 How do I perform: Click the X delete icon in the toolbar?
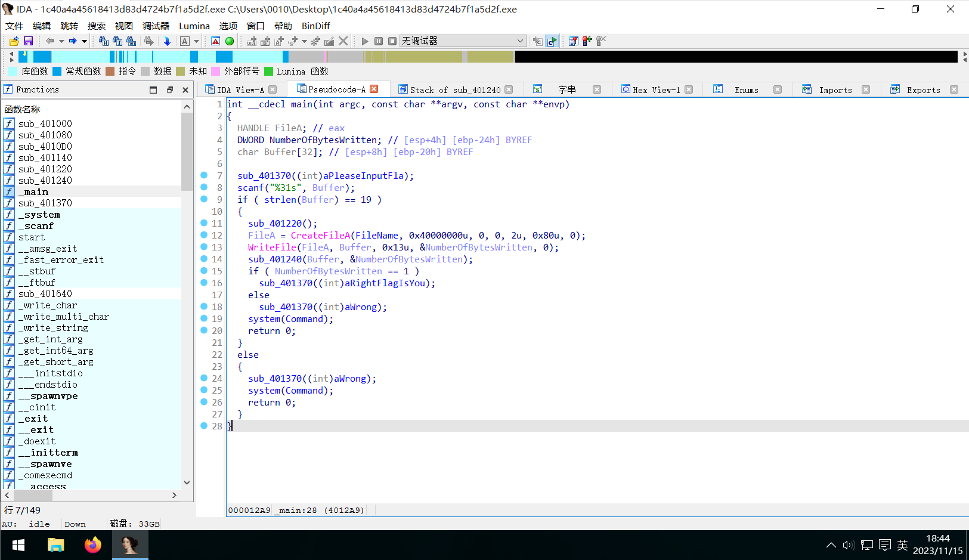pos(343,41)
